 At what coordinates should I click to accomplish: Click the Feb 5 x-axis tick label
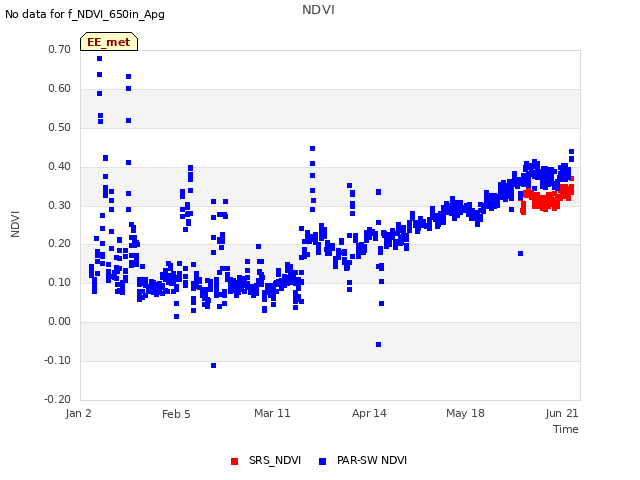click(x=176, y=414)
